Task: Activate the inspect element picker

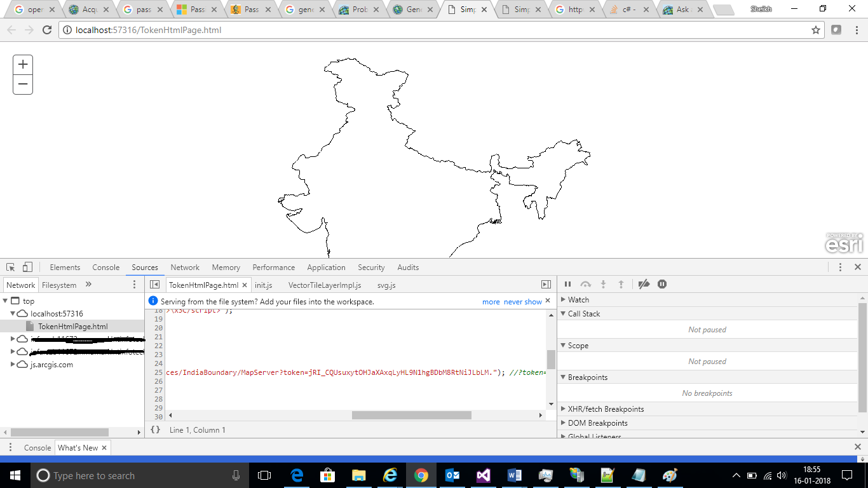Action: [x=11, y=268]
